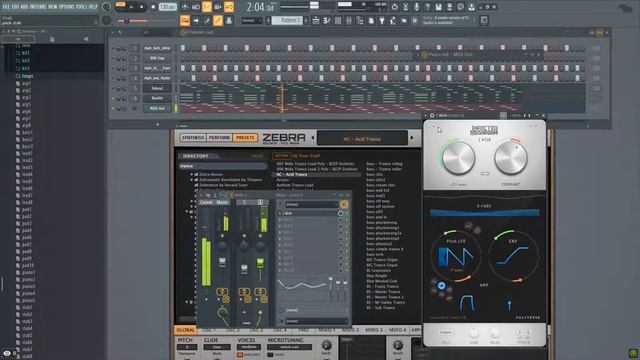Image resolution: width=640 pixels, height=360 pixels.
Task: Click the help question mark icon
Action: click(x=427, y=7)
